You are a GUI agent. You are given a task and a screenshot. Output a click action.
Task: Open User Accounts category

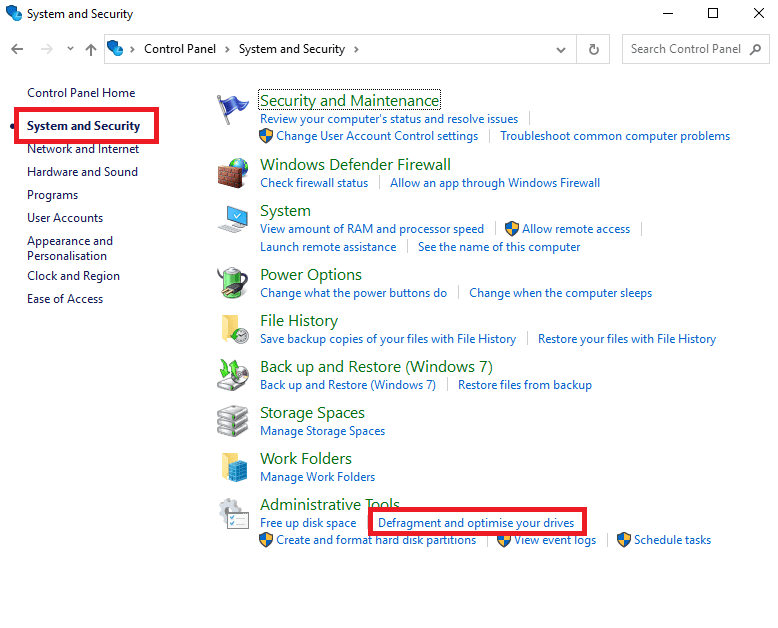[65, 218]
